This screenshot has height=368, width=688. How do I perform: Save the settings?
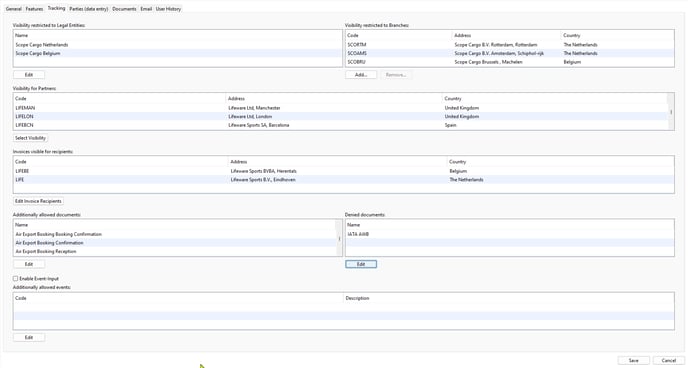tap(634, 361)
